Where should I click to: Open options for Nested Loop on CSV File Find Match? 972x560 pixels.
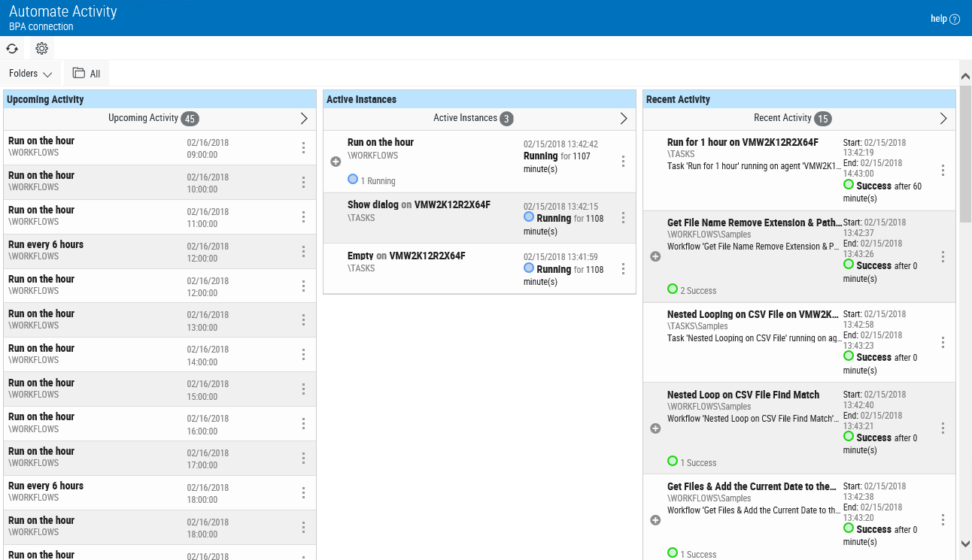[943, 428]
